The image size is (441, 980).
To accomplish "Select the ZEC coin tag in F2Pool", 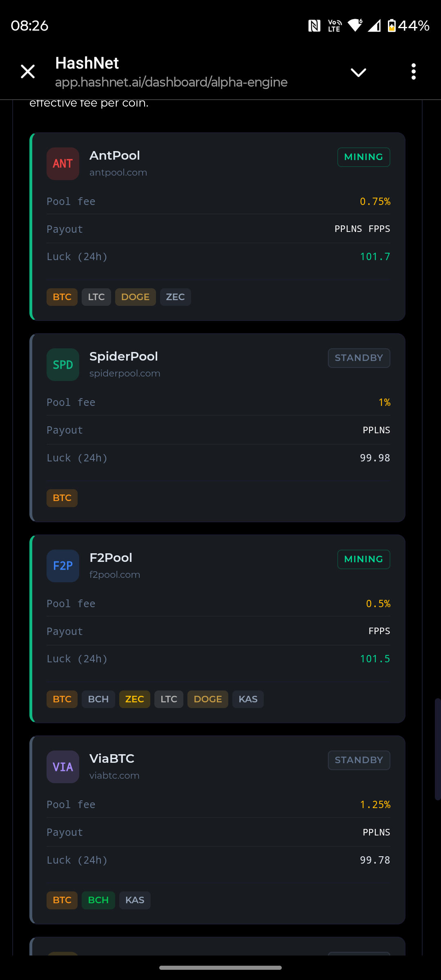I will pyautogui.click(x=134, y=699).
